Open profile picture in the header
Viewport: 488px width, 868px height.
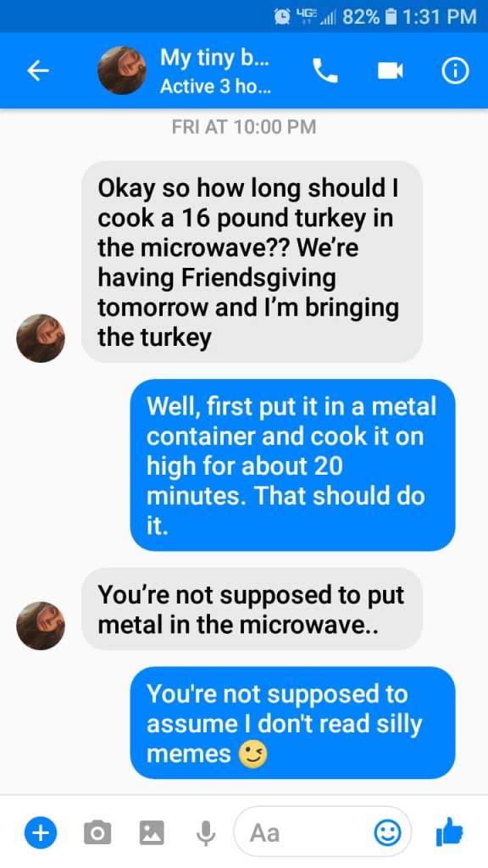122,70
